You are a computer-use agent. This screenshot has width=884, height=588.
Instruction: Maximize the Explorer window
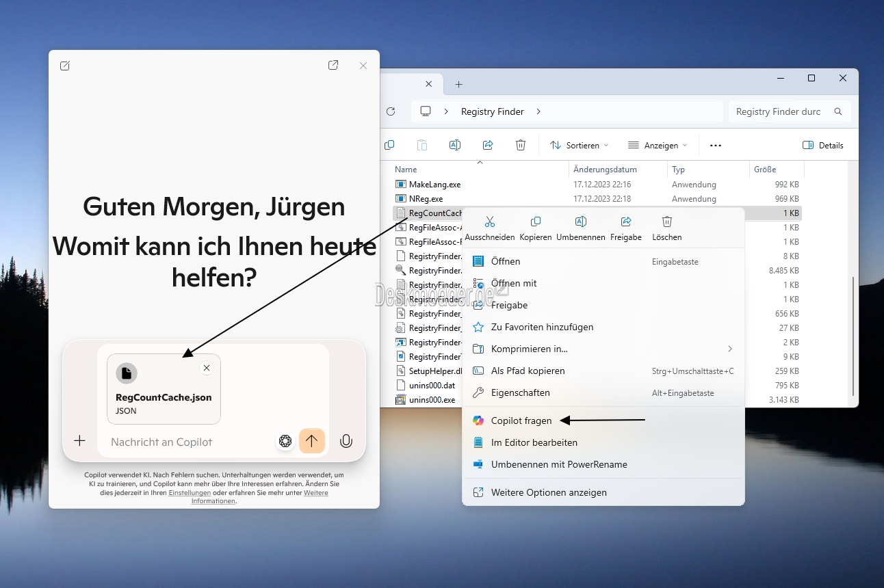click(811, 78)
